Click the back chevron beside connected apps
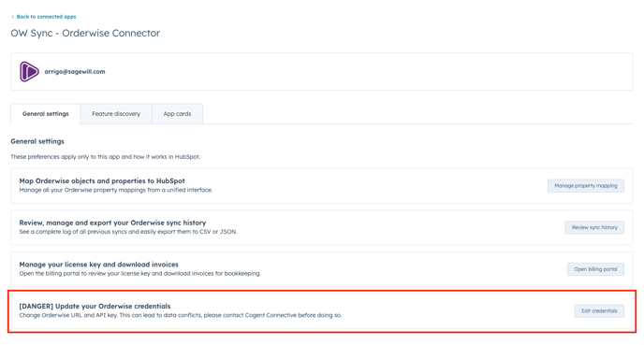This screenshot has height=345, width=644. coord(13,17)
